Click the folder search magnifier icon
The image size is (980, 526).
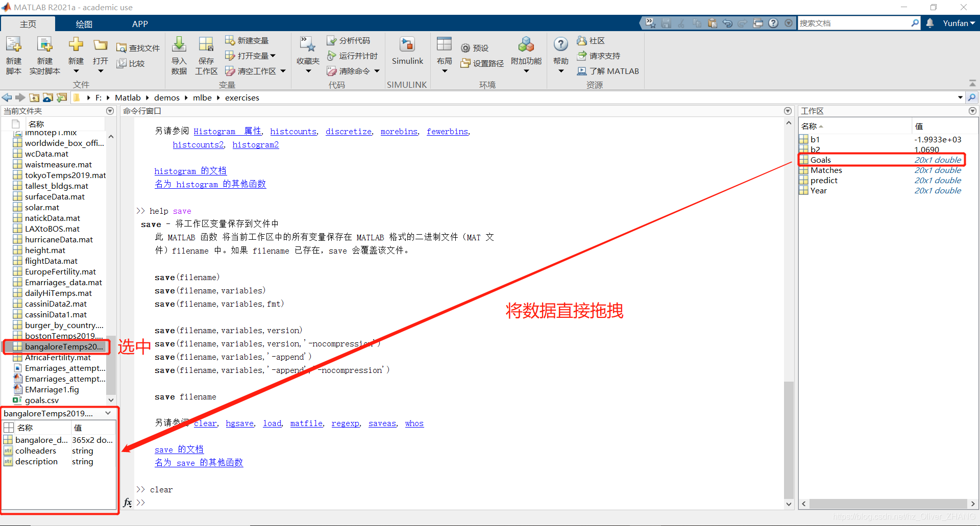pos(972,97)
